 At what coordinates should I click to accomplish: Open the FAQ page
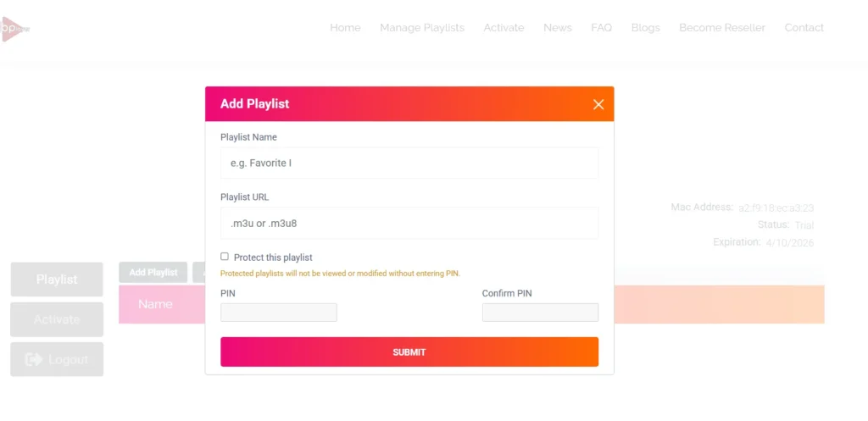coord(601,28)
